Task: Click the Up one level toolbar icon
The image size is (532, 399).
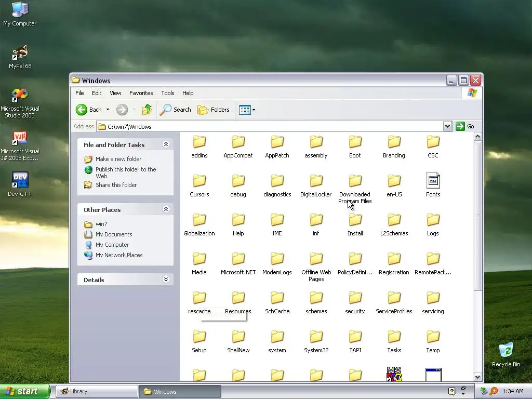Action: click(147, 110)
